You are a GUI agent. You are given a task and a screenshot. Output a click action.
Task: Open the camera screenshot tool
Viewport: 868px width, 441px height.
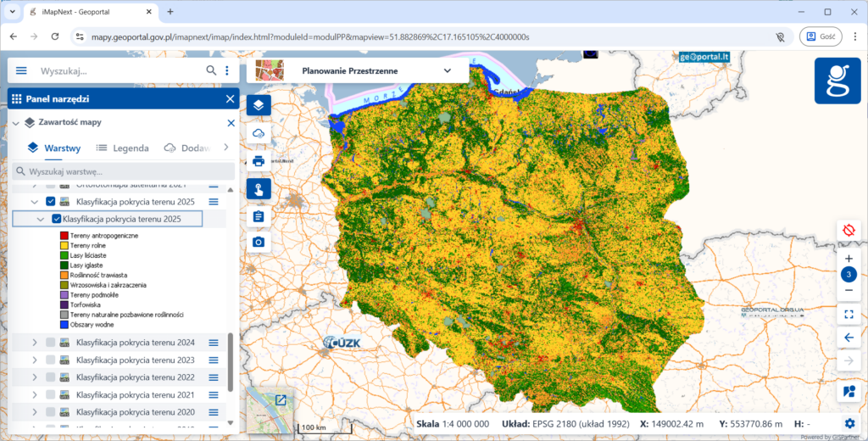click(259, 243)
